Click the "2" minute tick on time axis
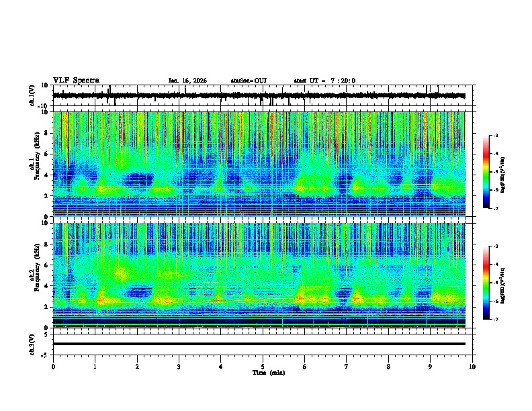Screen dimensions: 532x411 (x=137, y=367)
